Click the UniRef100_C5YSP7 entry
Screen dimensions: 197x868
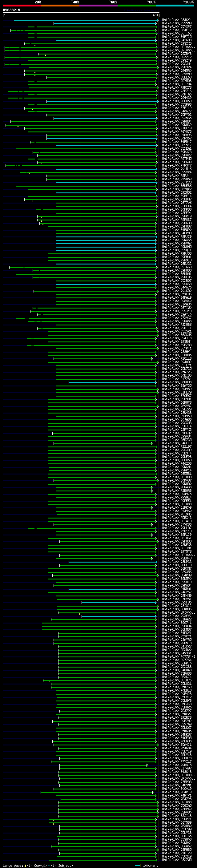pyautogui.click(x=177, y=26)
